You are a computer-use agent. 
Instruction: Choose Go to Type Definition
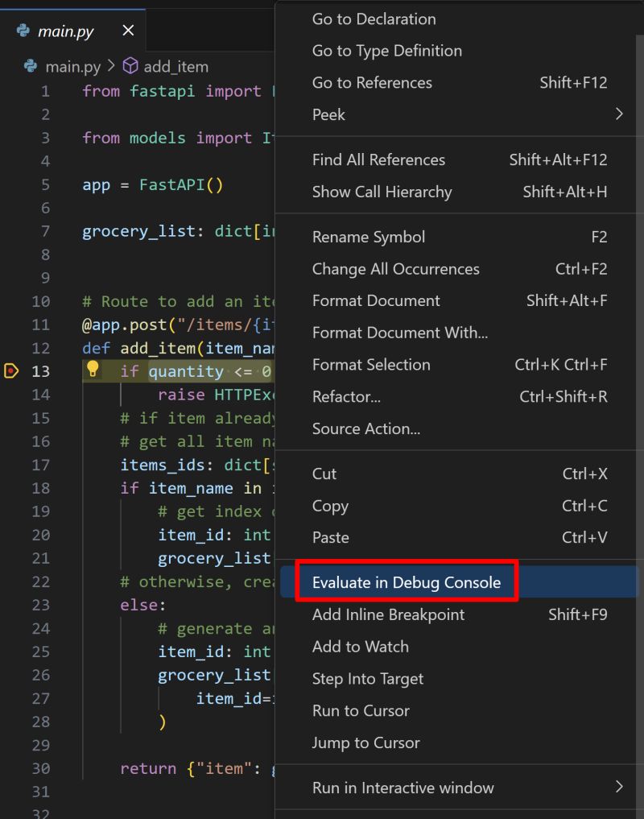387,50
